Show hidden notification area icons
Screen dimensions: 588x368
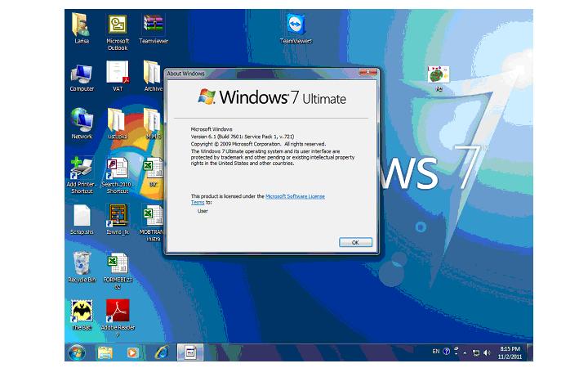465,353
